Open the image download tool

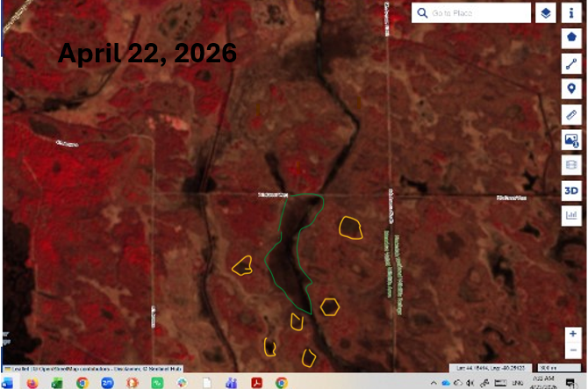pos(572,140)
